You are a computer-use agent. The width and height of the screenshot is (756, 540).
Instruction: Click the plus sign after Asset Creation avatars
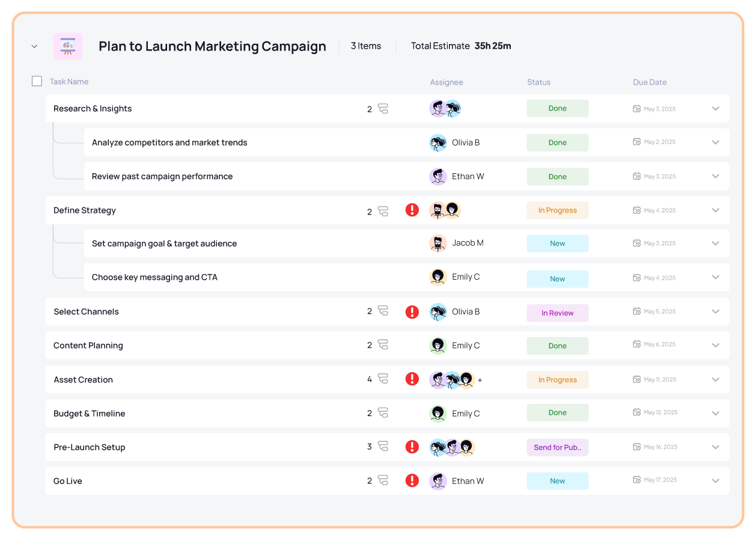[480, 380]
